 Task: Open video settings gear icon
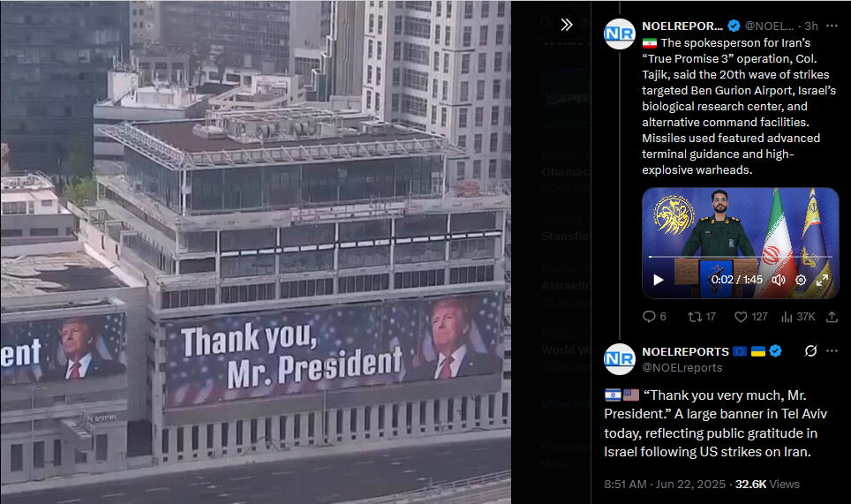click(x=801, y=280)
